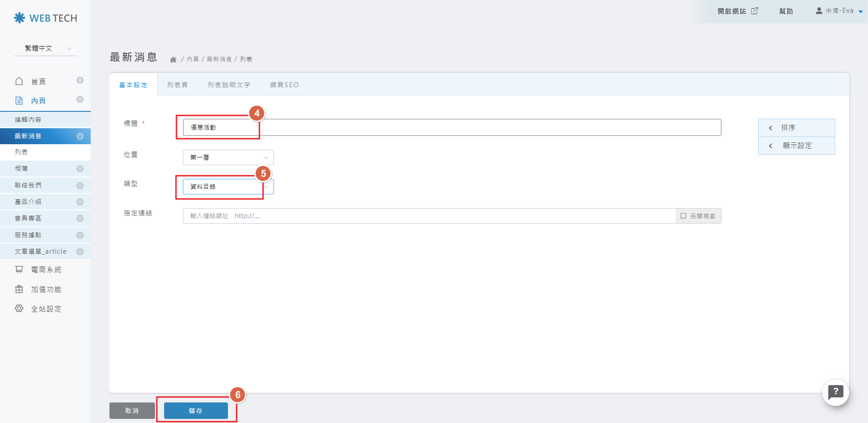
Task: Click gear icon beside 產品介紹
Action: (x=80, y=202)
